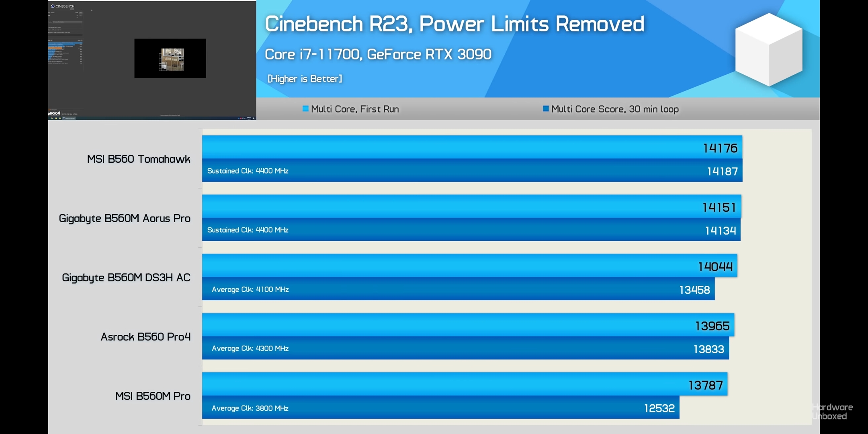
Task: Click the Cinebench button in the Windows taskbar
Action: tap(69, 118)
